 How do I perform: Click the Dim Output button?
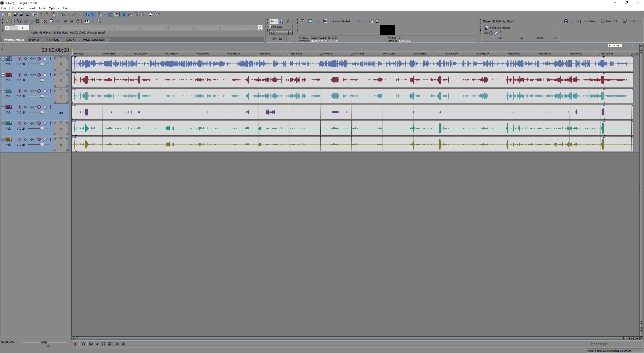point(588,21)
